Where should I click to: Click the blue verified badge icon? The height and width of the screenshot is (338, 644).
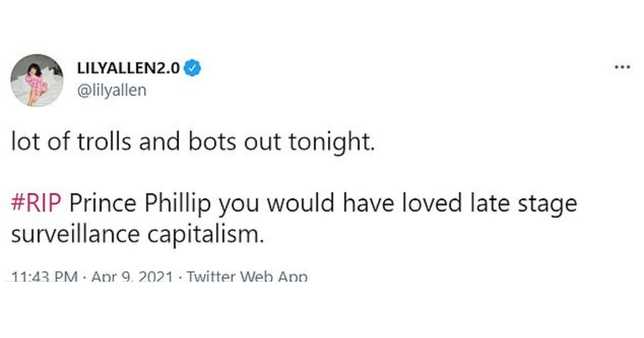point(194,68)
